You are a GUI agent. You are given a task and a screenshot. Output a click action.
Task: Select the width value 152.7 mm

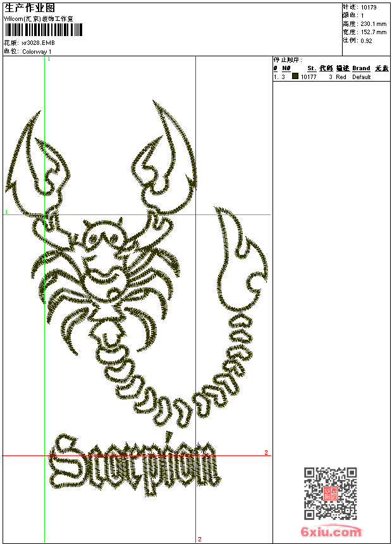click(373, 32)
